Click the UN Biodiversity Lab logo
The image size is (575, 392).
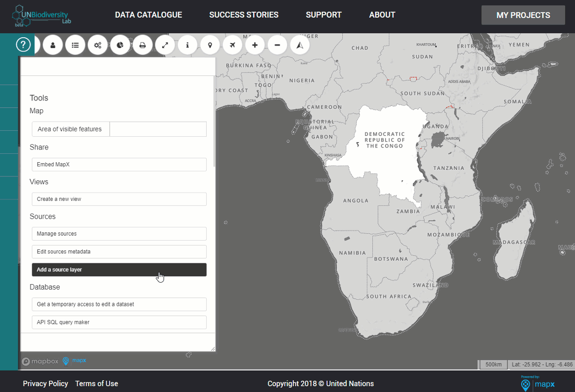[42, 16]
